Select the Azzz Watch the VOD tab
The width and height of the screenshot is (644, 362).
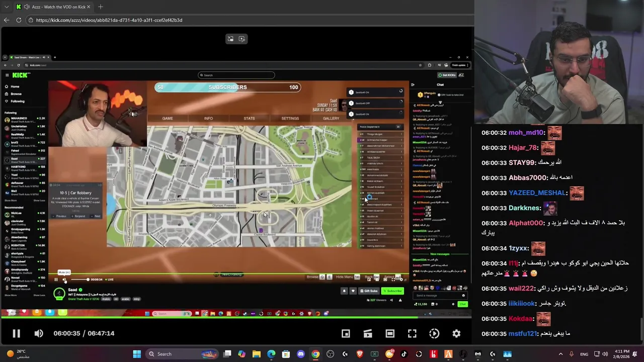(53, 7)
